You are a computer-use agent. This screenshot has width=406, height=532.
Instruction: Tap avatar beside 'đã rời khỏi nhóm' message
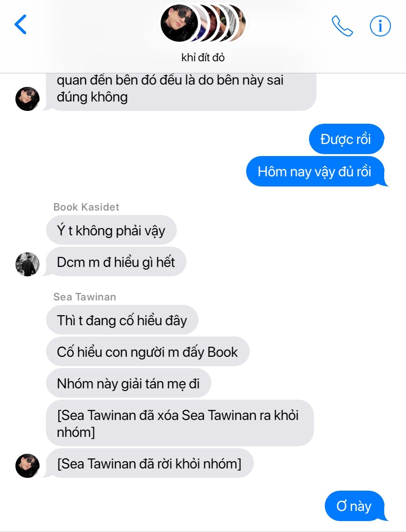click(27, 466)
